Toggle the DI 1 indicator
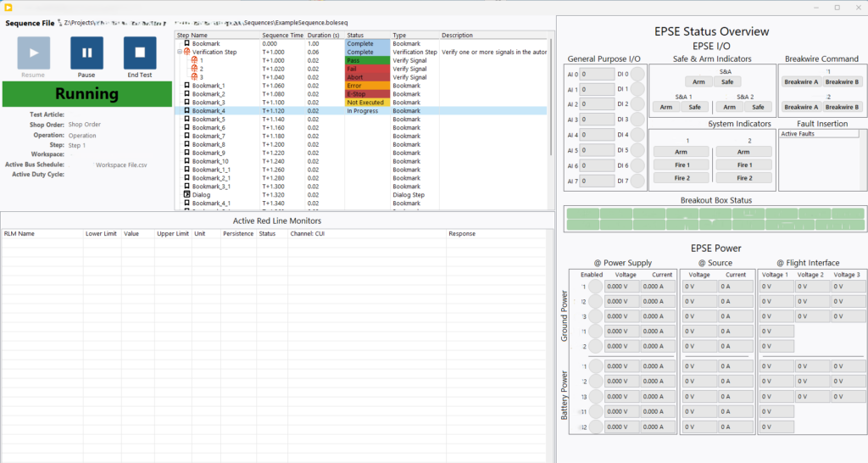Image resolution: width=868 pixels, height=463 pixels. (x=637, y=89)
